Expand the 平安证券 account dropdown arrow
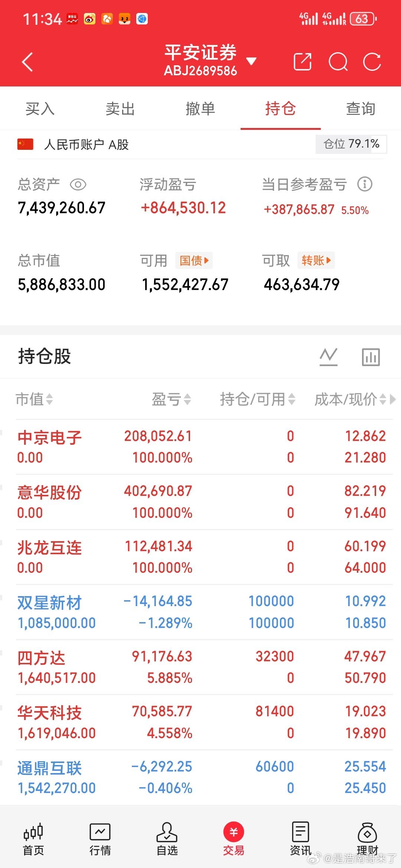This screenshot has width=401, height=868. [x=251, y=61]
